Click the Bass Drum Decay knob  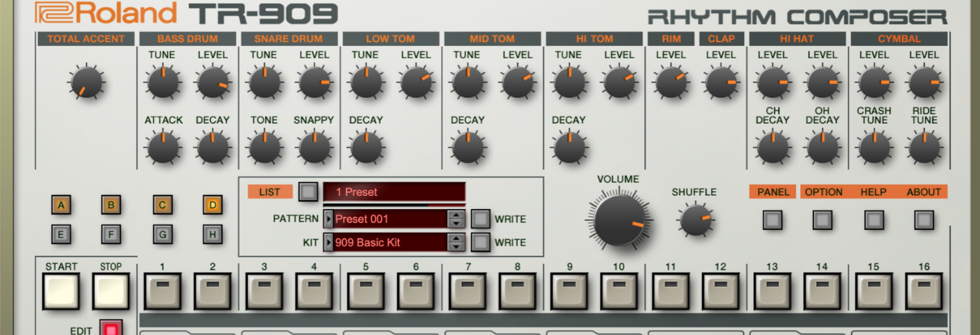click(213, 148)
